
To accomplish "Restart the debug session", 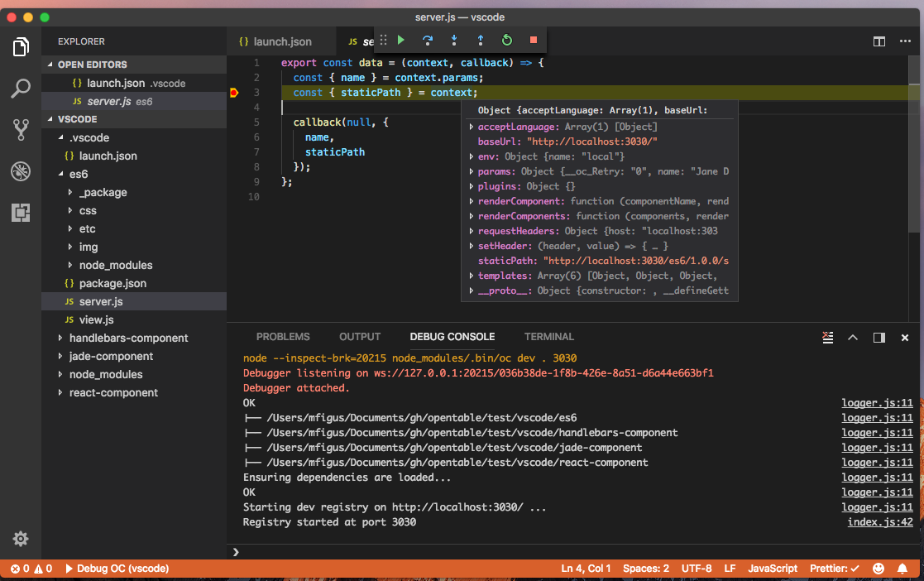I will tap(507, 40).
